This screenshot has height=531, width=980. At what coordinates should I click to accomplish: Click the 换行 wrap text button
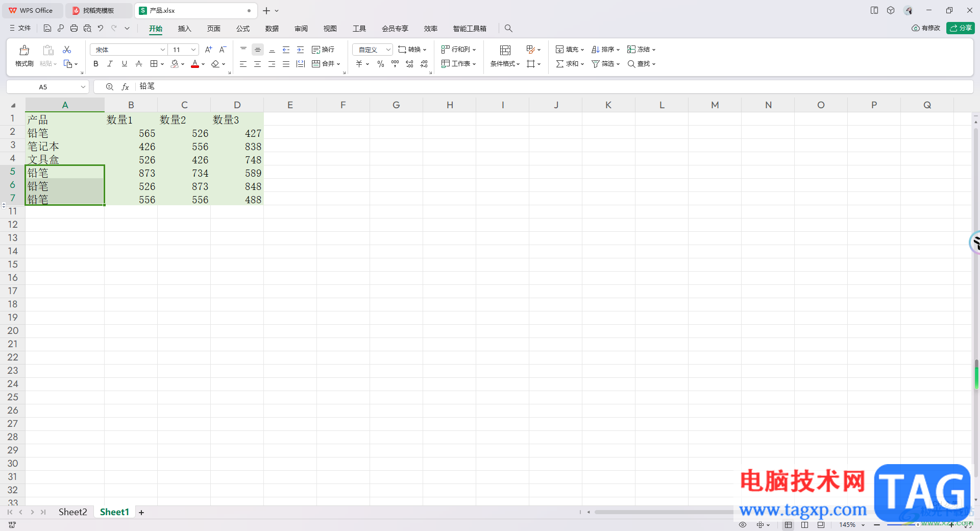point(323,50)
